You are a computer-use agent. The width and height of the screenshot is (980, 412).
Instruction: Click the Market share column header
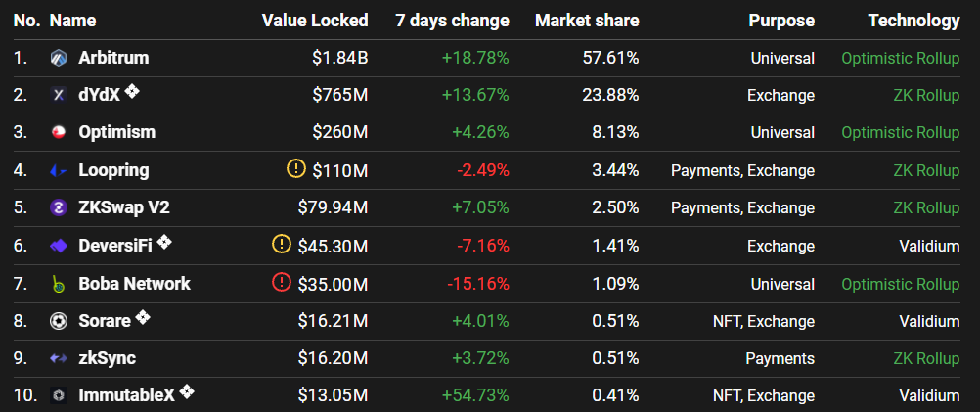pos(587,21)
